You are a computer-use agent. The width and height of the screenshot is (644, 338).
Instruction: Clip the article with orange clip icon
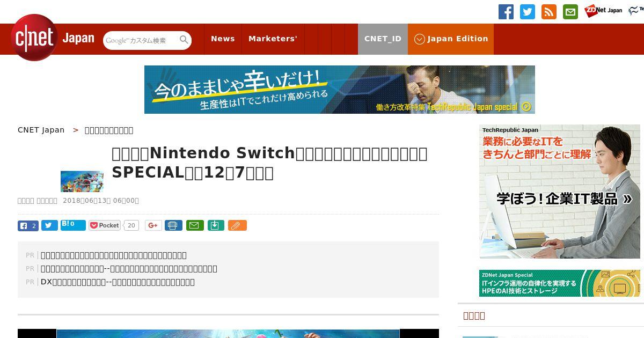tap(237, 225)
